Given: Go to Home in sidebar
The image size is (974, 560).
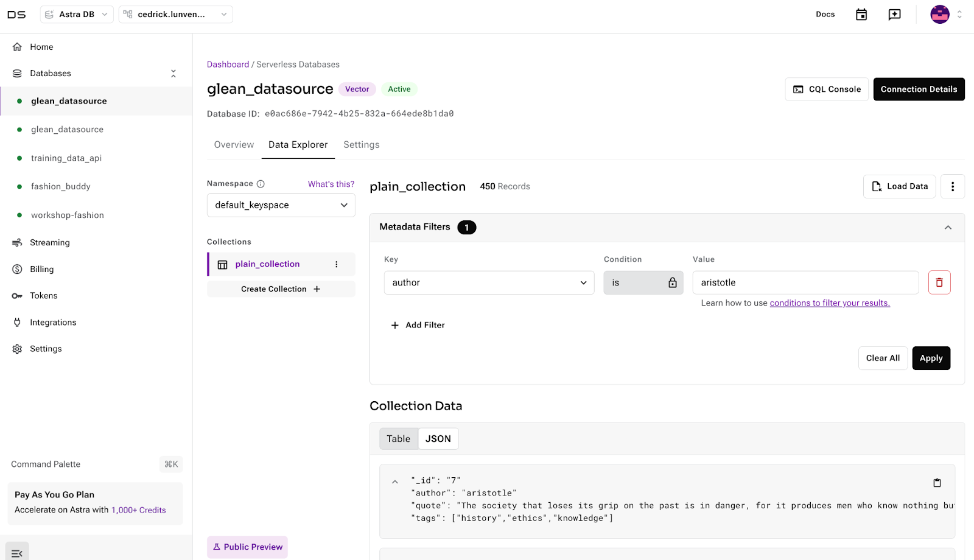Looking at the screenshot, I should (x=41, y=47).
